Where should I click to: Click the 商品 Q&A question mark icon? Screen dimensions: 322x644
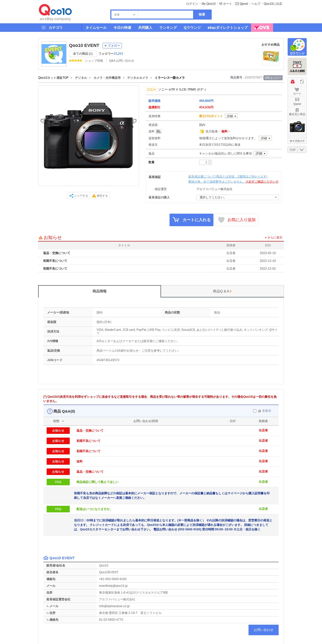coord(50,411)
